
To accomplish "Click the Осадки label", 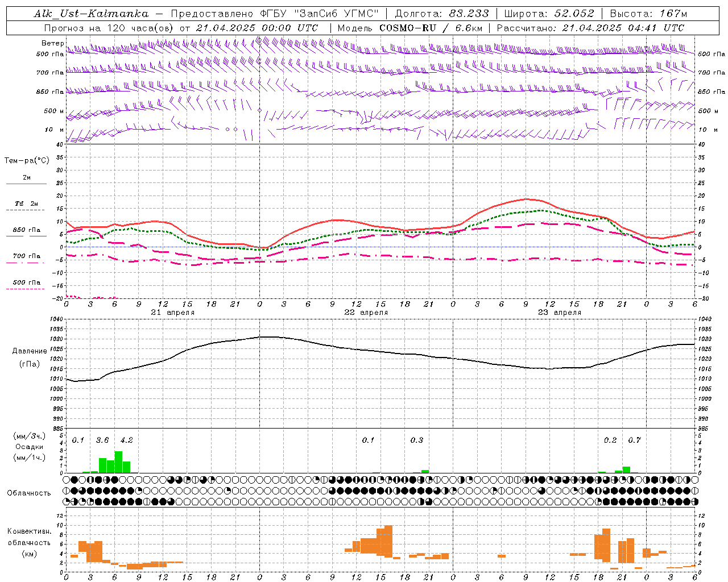I will point(30,447).
